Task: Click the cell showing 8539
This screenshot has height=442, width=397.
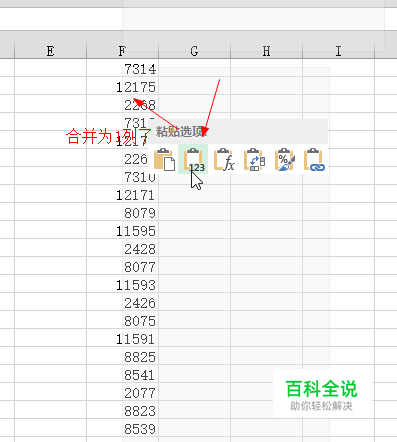Action: 122,429
